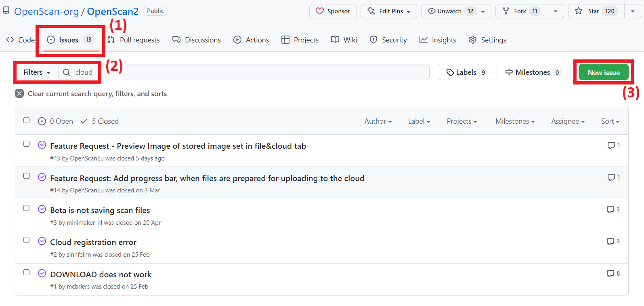Click the clear search X icon
The width and height of the screenshot is (644, 306).
point(19,93)
